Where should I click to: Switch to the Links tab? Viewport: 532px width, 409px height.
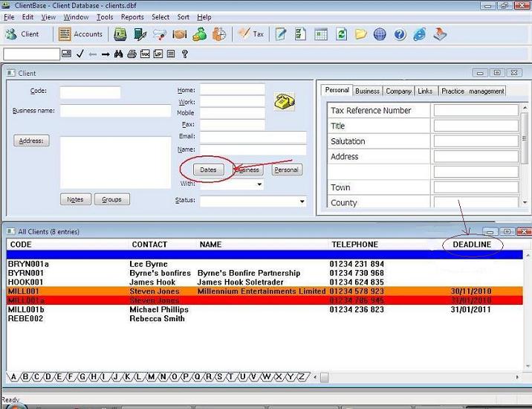tap(425, 91)
